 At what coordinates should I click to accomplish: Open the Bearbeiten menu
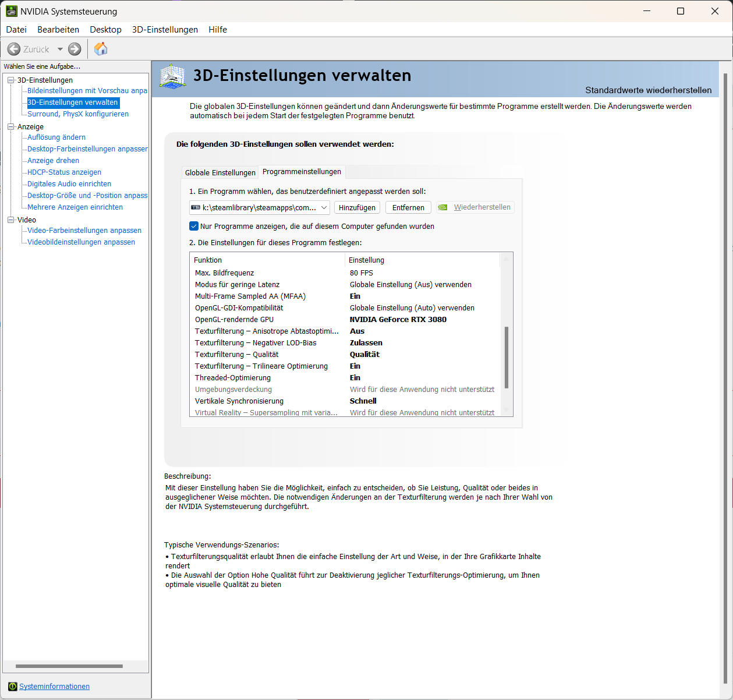(58, 30)
